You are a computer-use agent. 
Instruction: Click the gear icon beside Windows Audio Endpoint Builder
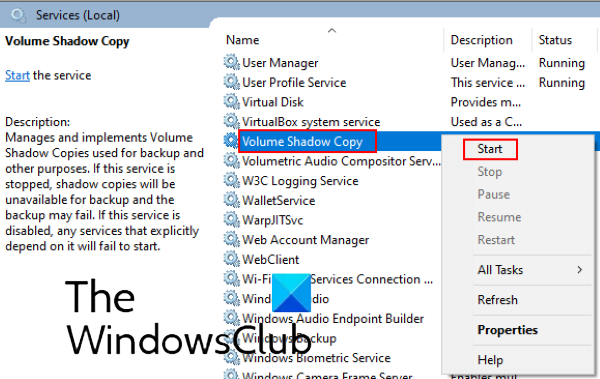click(232, 318)
